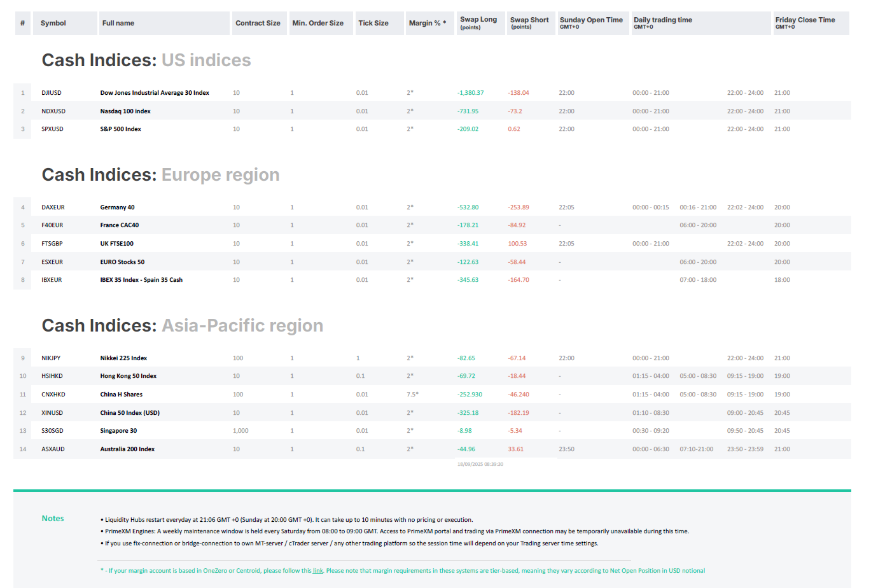Screen dimensions: 871x588
Task: Click swap short value 33.61
Action: click(516, 449)
